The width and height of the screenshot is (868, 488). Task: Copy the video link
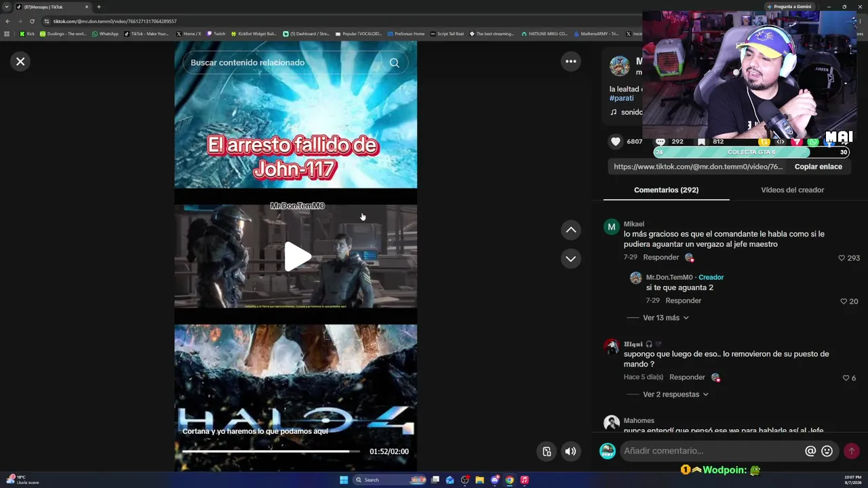click(818, 167)
